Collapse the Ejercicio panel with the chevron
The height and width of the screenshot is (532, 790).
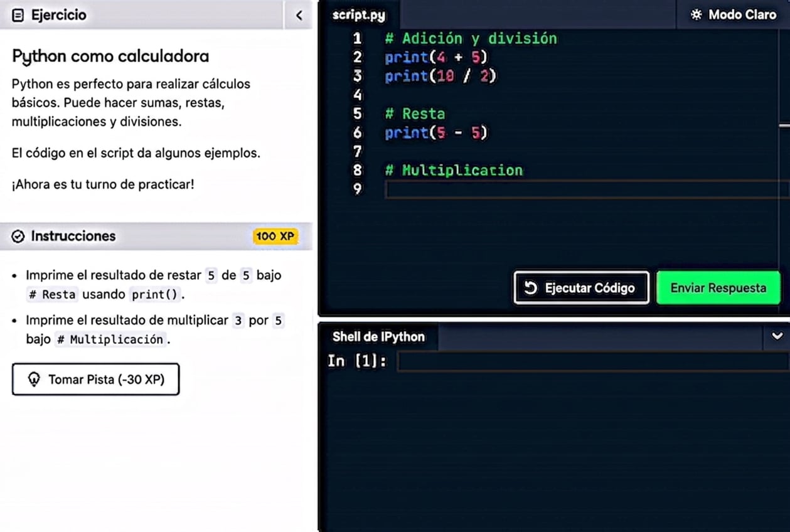tap(299, 15)
